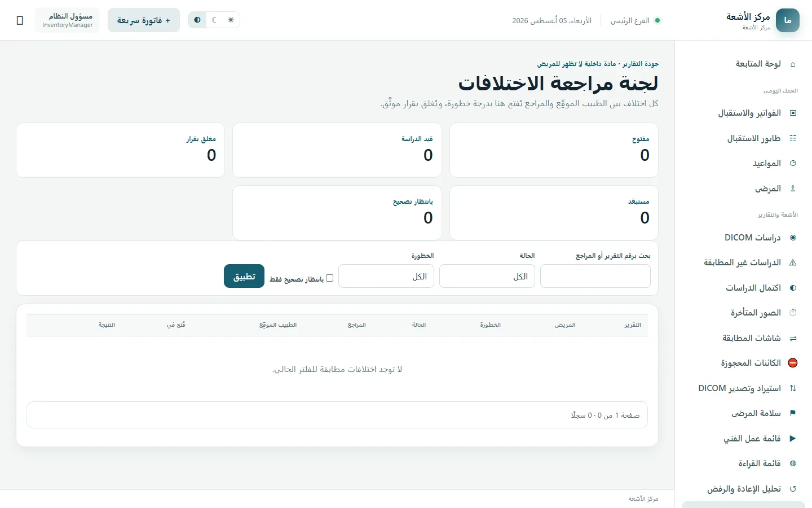Click التقرير column header

pos(633,325)
